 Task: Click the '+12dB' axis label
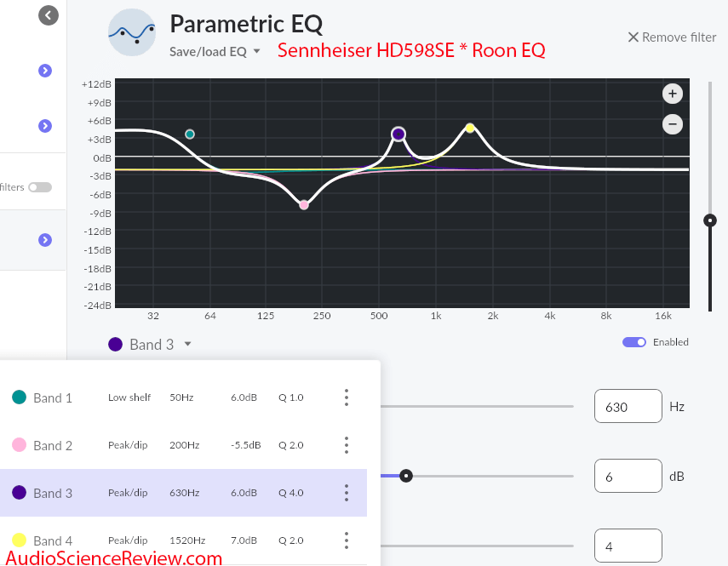(96, 84)
